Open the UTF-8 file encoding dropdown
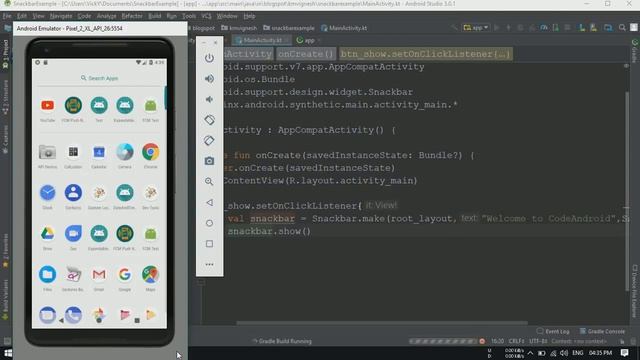The image size is (640, 360). click(x=538, y=341)
